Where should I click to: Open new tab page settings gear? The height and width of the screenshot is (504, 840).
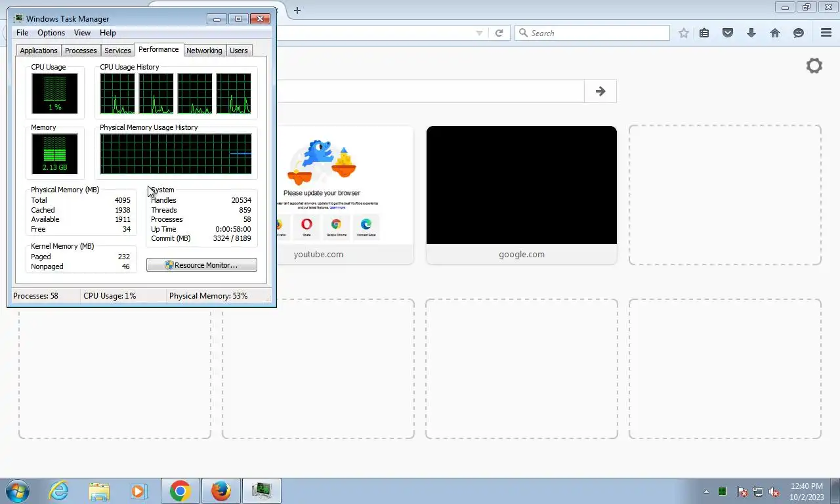coord(814,66)
